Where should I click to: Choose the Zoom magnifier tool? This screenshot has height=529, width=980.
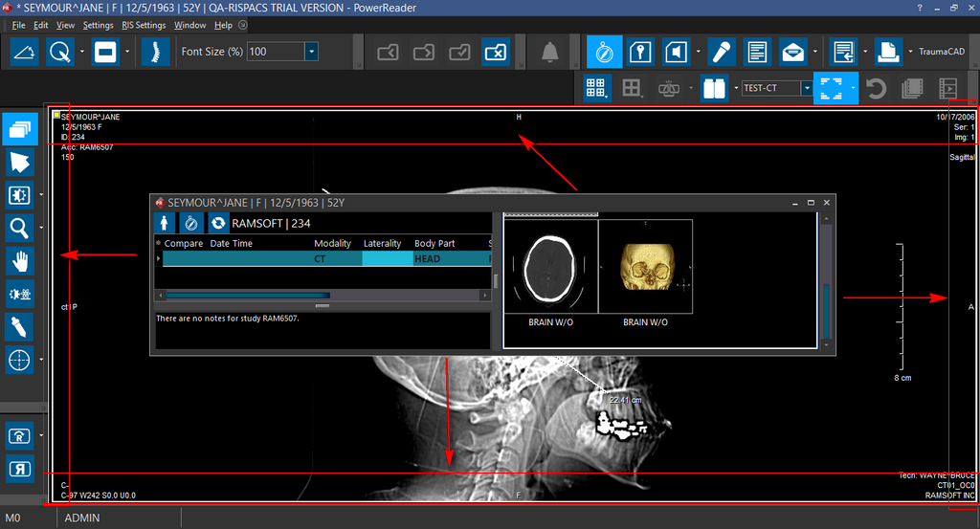pyautogui.click(x=20, y=227)
